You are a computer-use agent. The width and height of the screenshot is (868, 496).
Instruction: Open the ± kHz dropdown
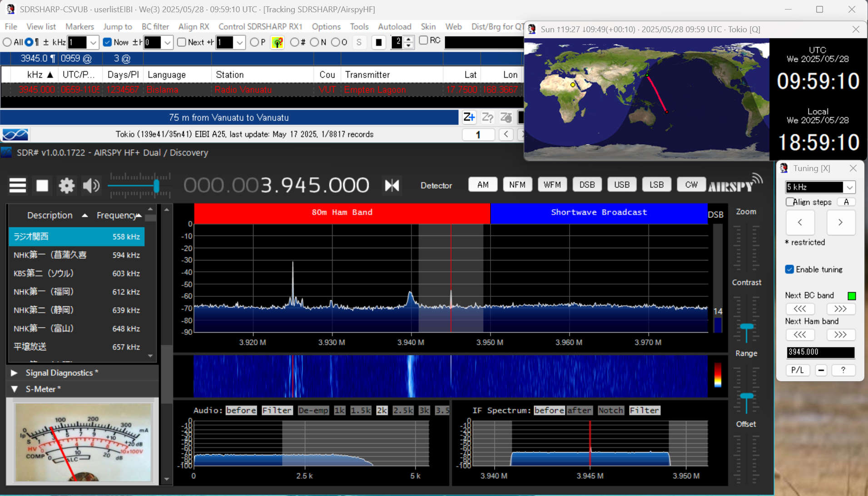coord(93,43)
